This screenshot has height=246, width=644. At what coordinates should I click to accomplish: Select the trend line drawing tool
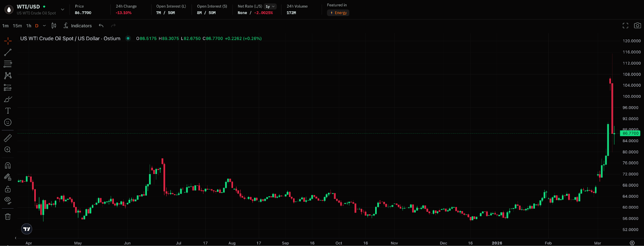[8, 53]
